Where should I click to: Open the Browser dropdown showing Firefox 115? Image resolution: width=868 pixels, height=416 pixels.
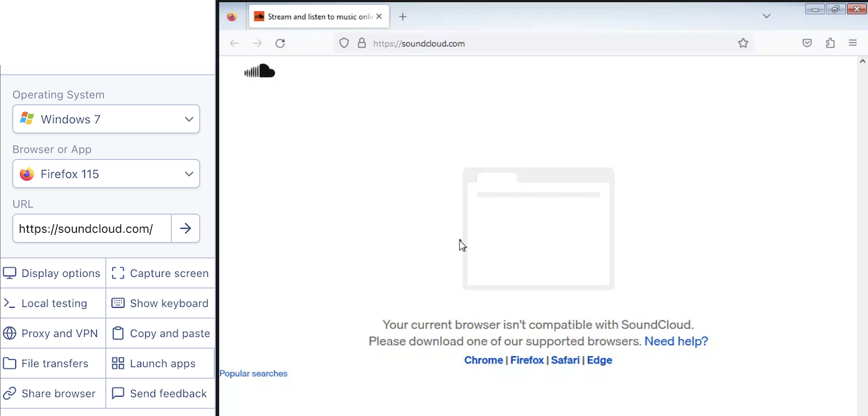click(106, 174)
